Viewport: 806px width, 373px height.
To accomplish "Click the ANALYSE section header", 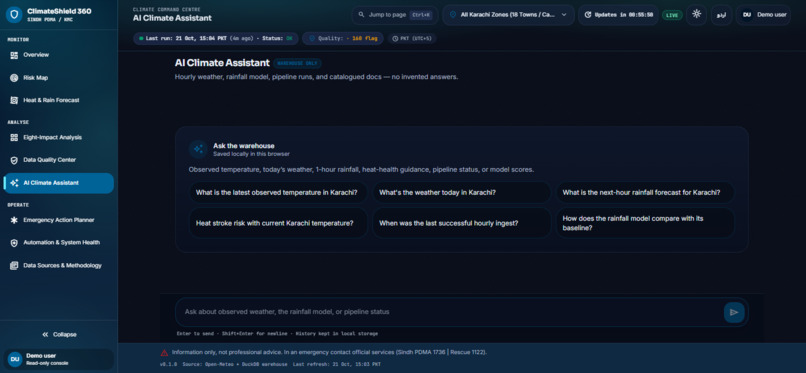I will point(18,122).
